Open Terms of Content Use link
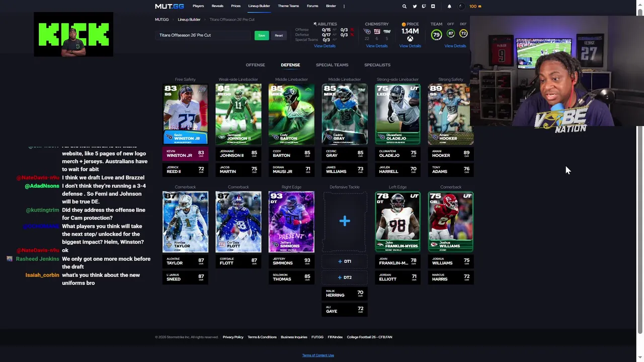The image size is (644, 362). 318,355
